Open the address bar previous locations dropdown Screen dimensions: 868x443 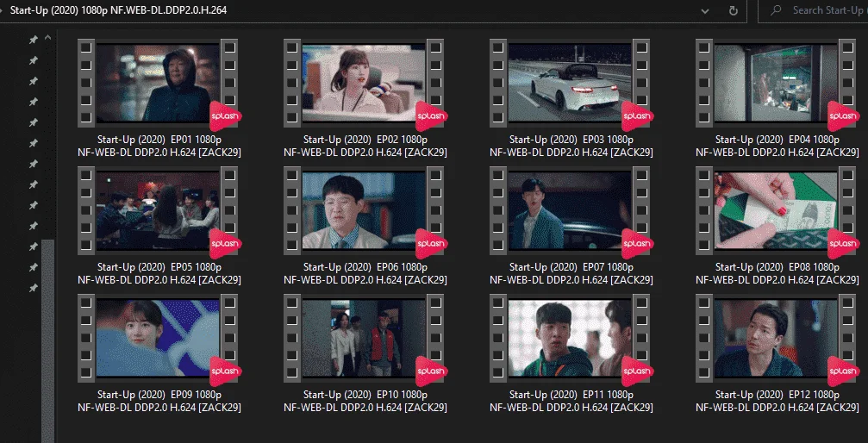tap(705, 10)
